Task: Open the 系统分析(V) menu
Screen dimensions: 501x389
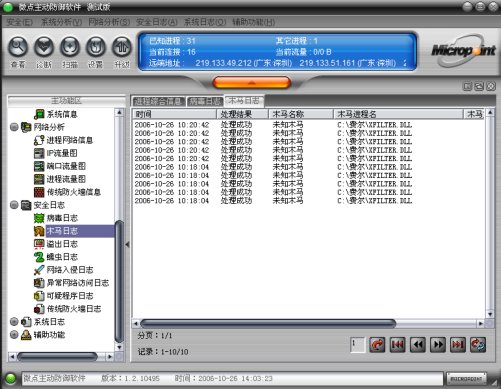Action: [61, 22]
